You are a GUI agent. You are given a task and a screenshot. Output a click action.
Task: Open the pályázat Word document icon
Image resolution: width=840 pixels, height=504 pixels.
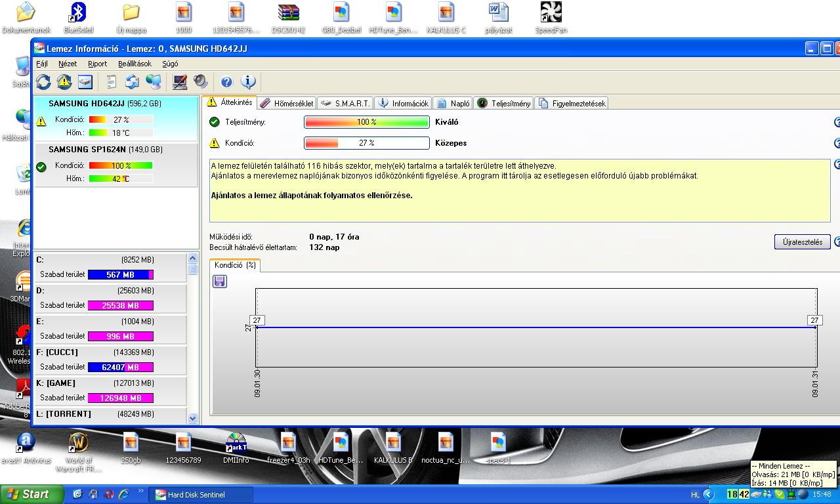tap(498, 18)
